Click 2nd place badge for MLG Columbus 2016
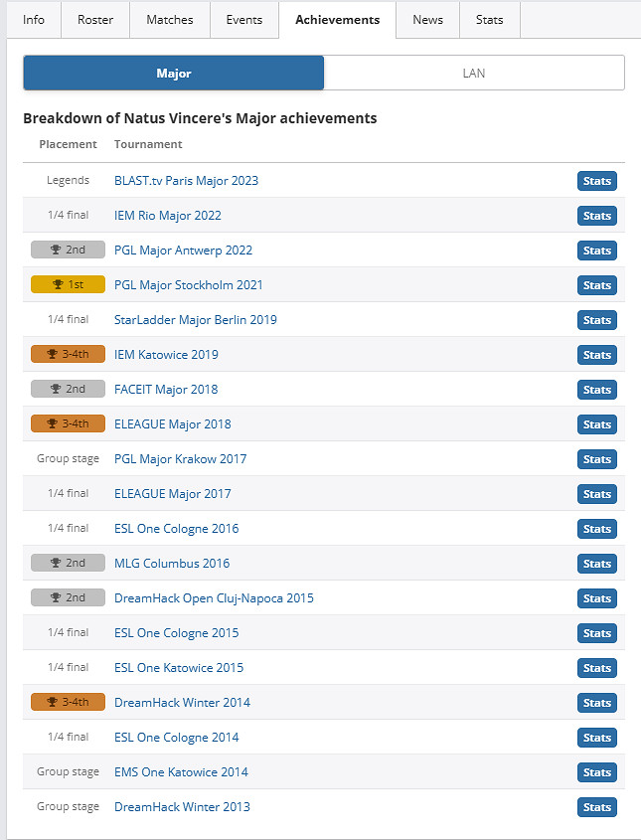This screenshot has width=641, height=840. 68,563
